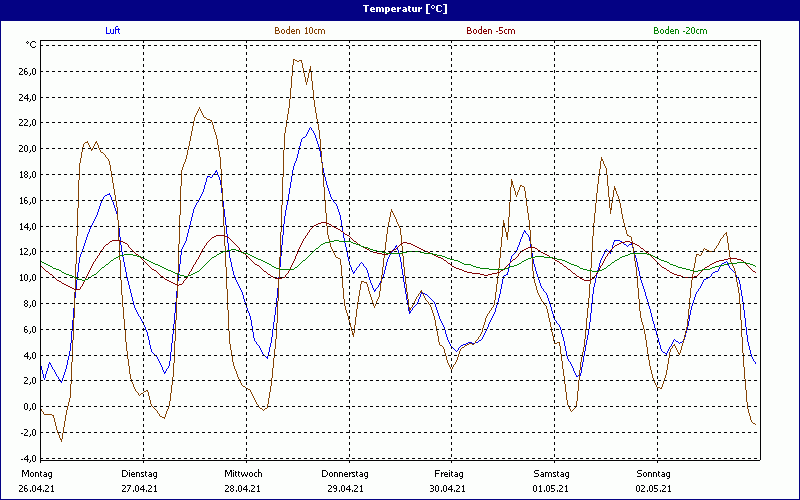The image size is (800, 500).
Task: Select the green Boden -20cm legend label
Action: coord(680,31)
